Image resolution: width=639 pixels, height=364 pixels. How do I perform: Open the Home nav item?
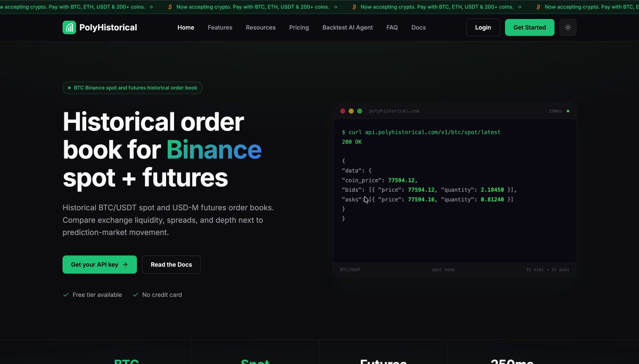[x=186, y=28]
